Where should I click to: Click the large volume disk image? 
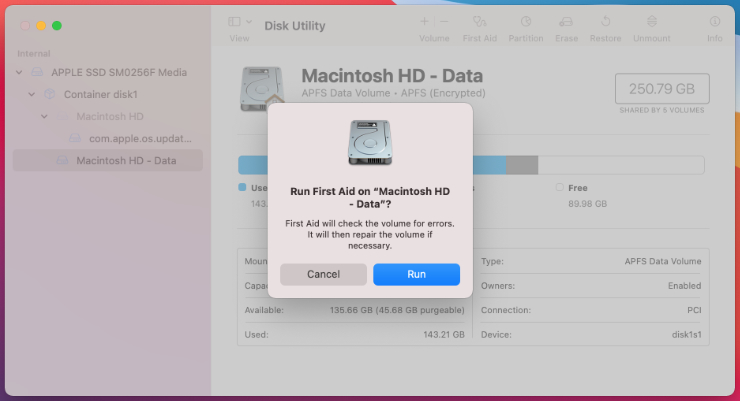pos(262,89)
